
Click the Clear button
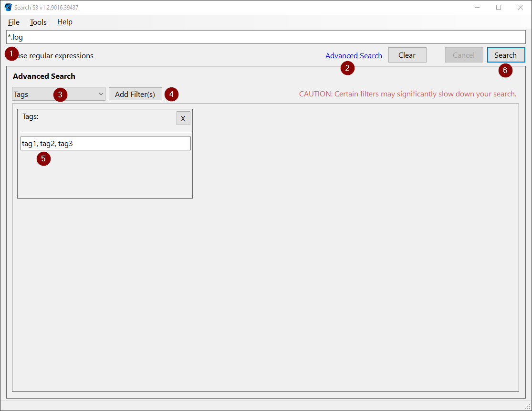pos(407,55)
